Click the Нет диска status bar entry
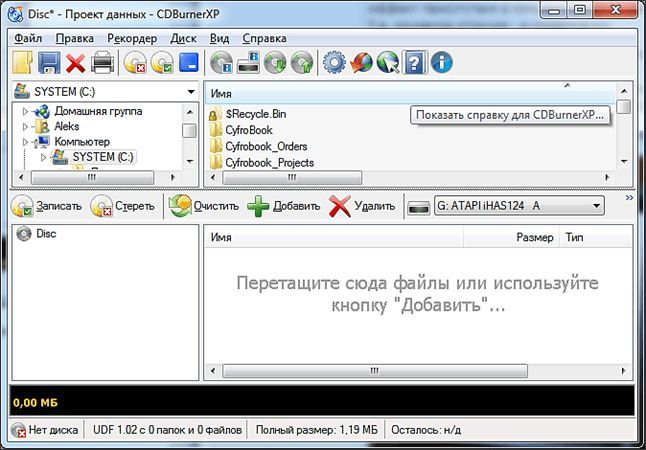 click(x=45, y=430)
